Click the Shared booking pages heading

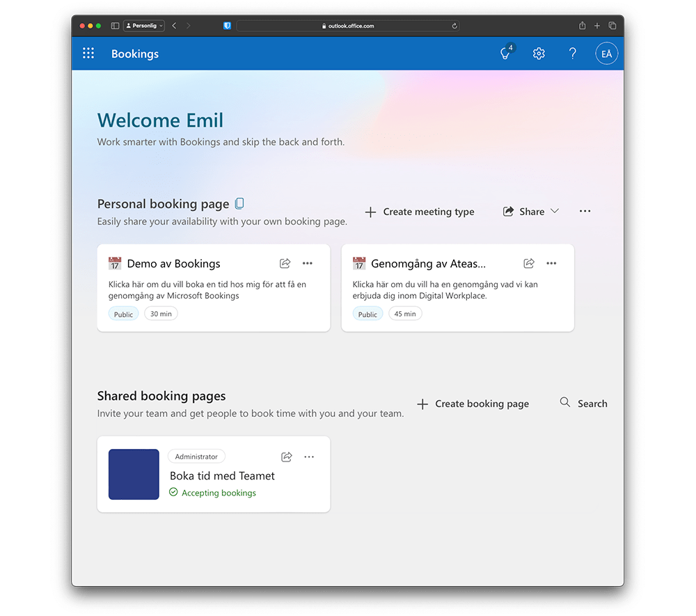[x=161, y=396]
